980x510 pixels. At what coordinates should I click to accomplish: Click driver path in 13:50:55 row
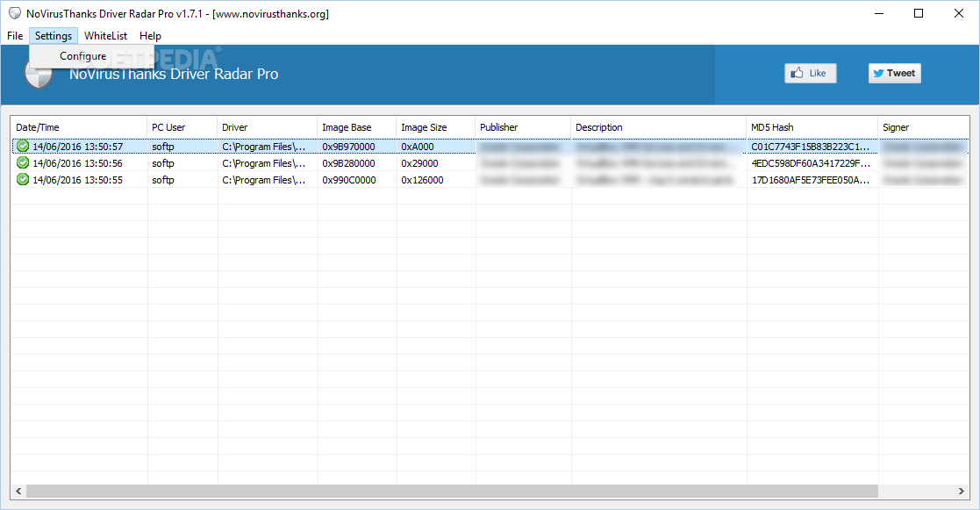[264, 179]
